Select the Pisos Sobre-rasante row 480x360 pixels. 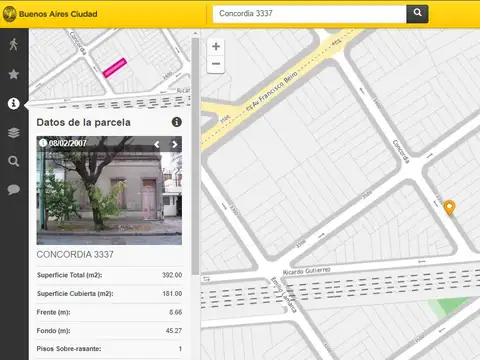(109, 349)
